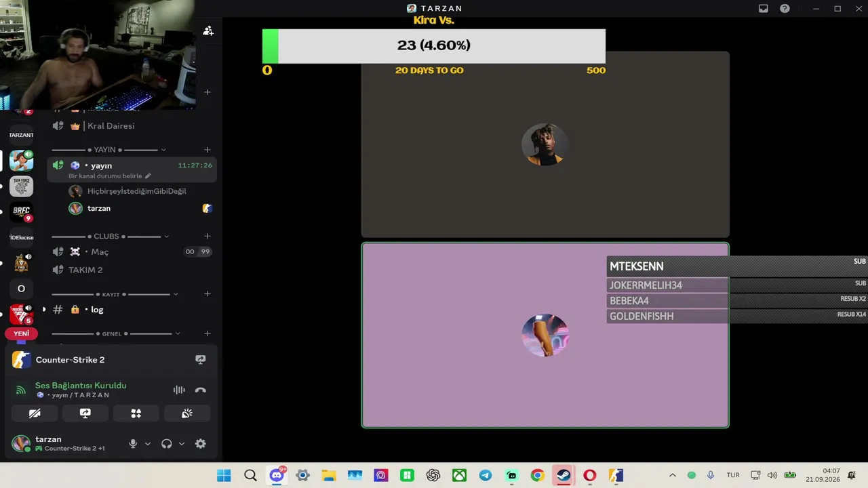Open the Task Force server
868x488 pixels.
[x=21, y=186]
